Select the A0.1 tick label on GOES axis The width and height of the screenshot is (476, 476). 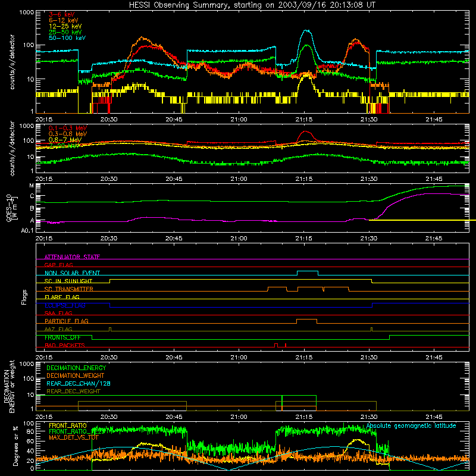coord(27,230)
